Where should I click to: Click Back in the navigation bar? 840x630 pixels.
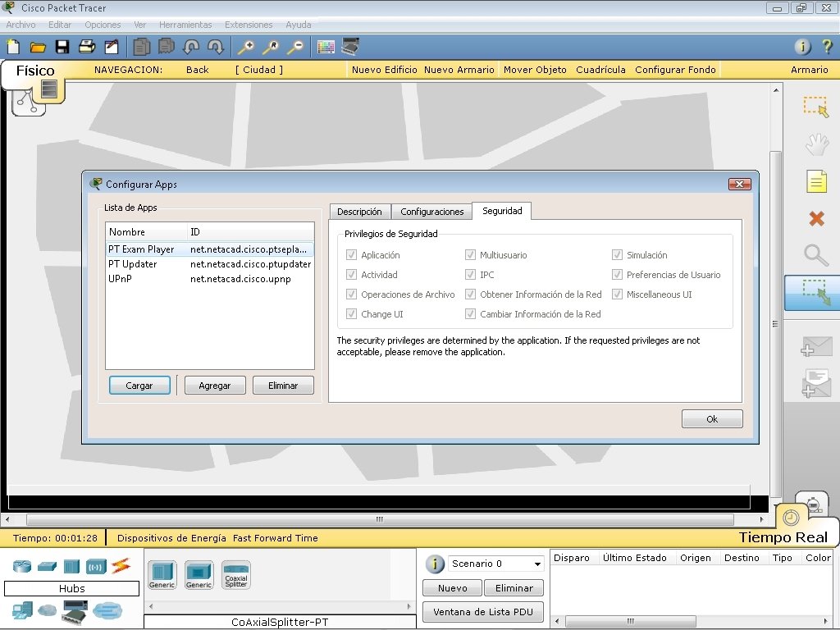point(197,70)
